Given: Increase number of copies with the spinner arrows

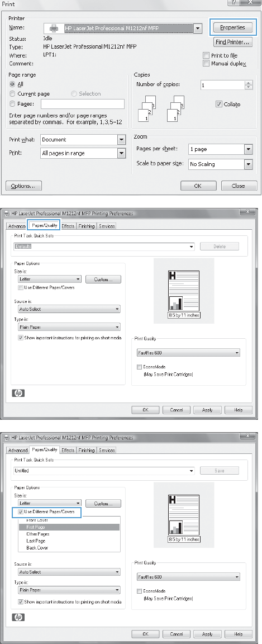Looking at the screenshot, I should [x=248, y=83].
